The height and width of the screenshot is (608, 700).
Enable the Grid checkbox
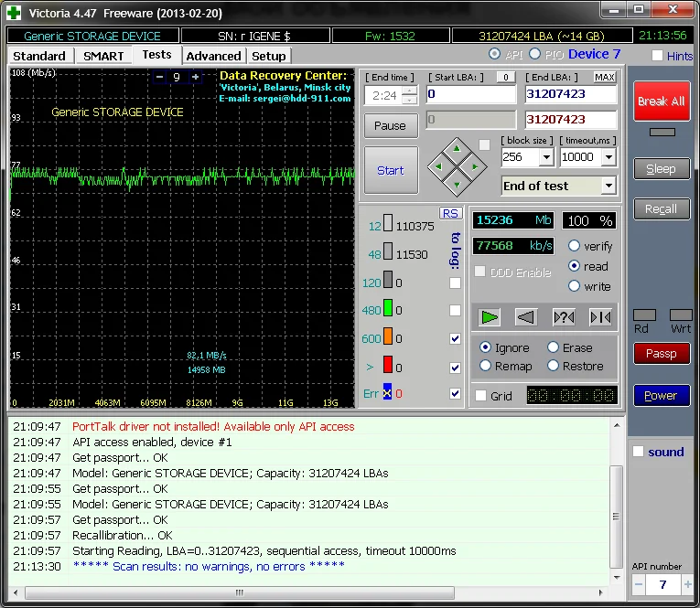481,396
